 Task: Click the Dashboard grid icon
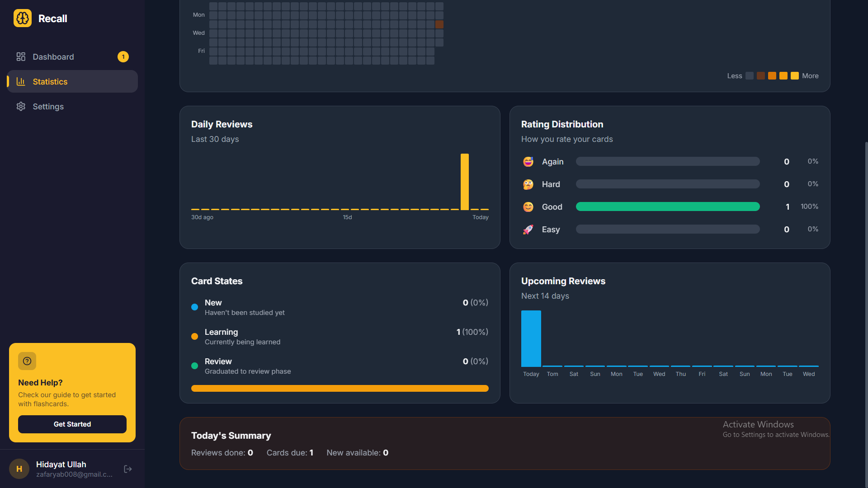(21, 56)
